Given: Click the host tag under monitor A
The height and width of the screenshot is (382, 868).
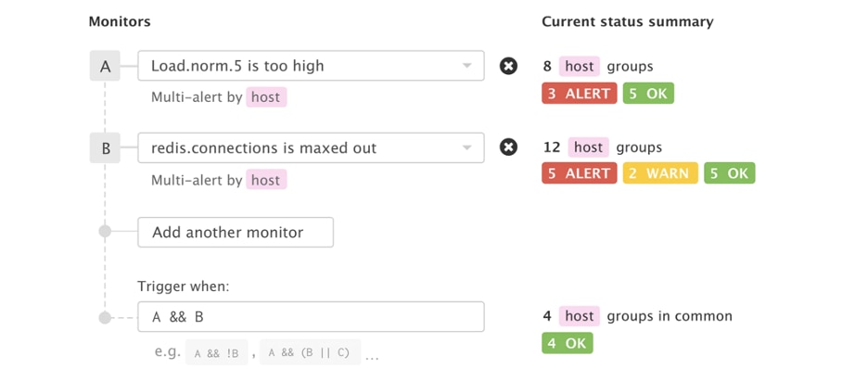Looking at the screenshot, I should [266, 97].
